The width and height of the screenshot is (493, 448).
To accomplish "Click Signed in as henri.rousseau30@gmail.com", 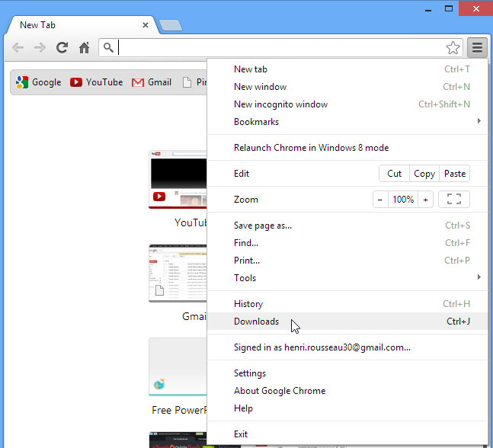I will (347, 347).
